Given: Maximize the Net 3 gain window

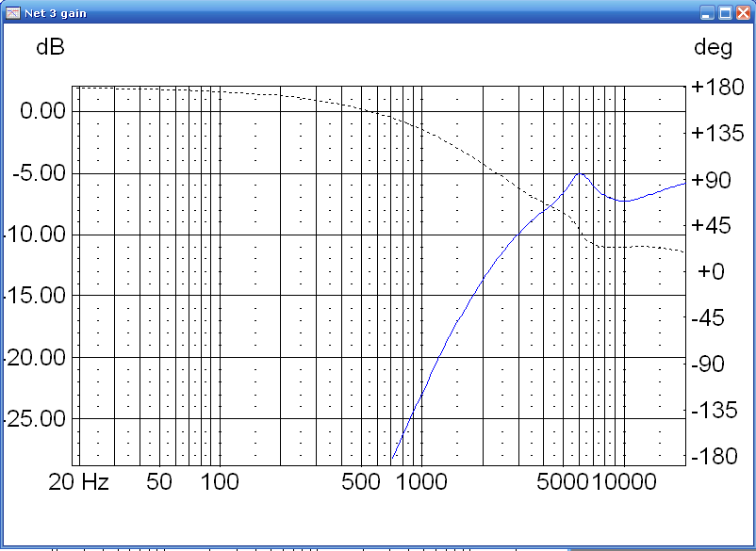Looking at the screenshot, I should tap(725, 13).
